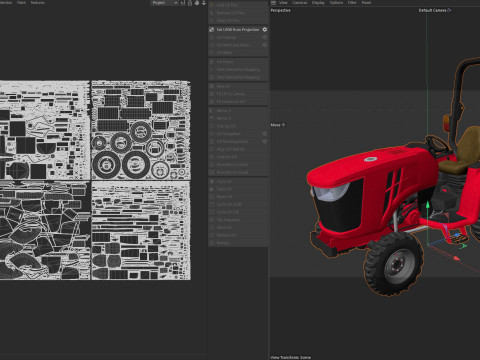Image resolution: width=480 pixels, height=360 pixels.
Task: Open the viewport Display menu
Action: click(318, 3)
